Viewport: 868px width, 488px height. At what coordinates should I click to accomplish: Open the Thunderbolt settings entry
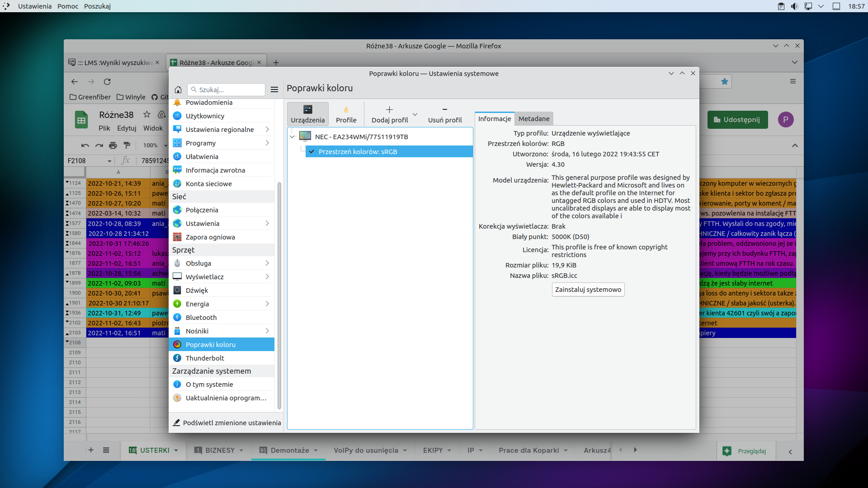(205, 358)
